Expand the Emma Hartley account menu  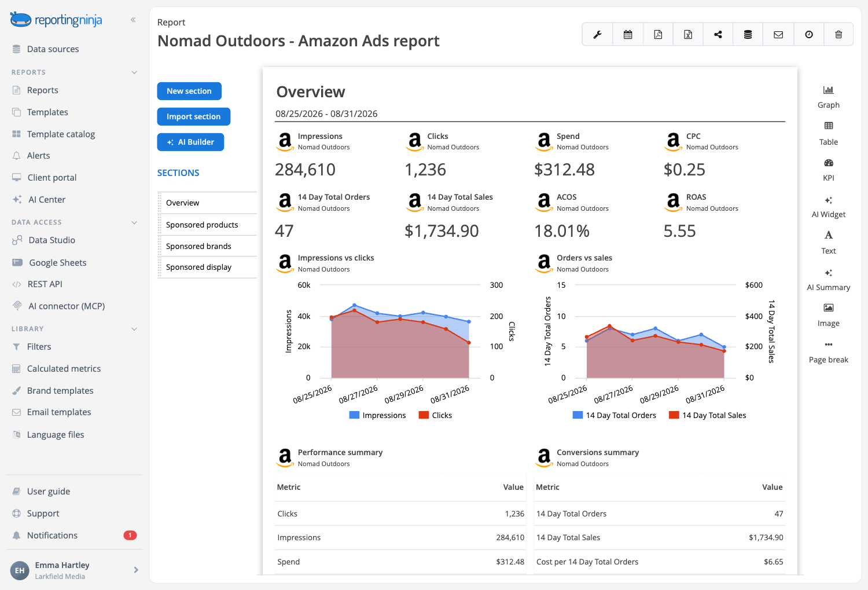point(136,570)
